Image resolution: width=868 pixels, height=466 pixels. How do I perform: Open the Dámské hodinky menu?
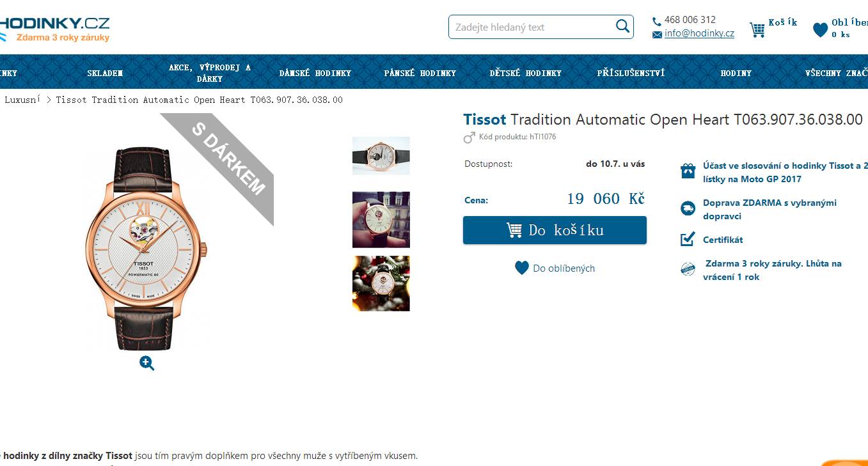coord(315,73)
